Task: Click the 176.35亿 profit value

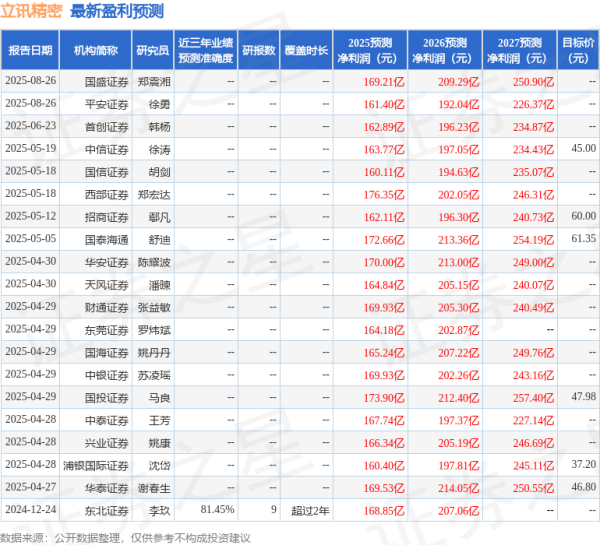Action: (384, 194)
